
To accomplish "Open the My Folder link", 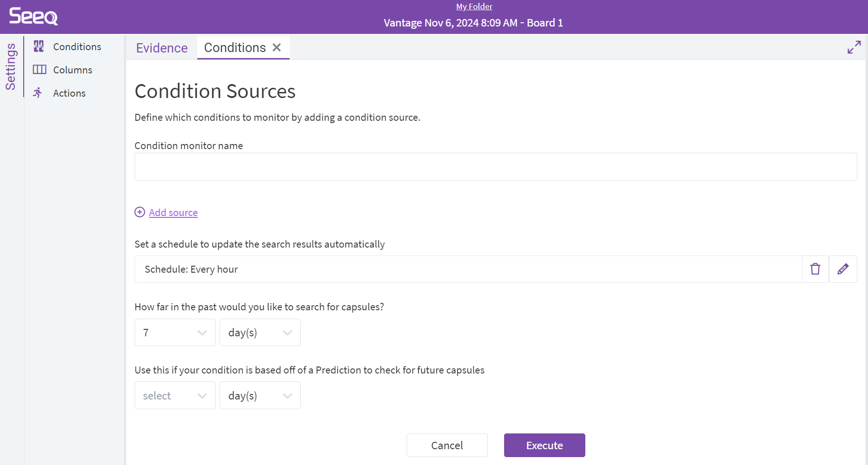I will 474,7.
